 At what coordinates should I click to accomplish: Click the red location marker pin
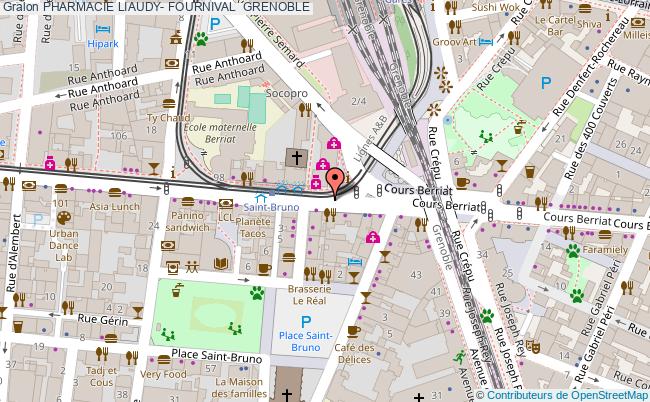tap(335, 184)
